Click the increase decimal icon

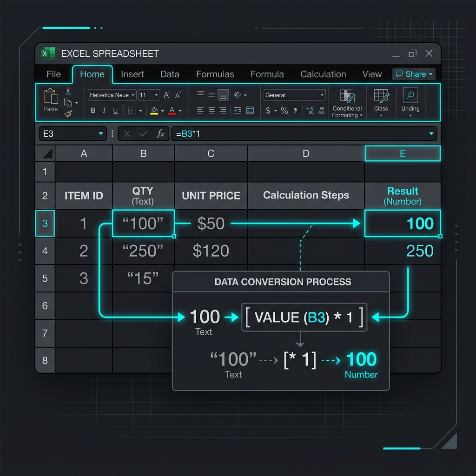tap(310, 111)
